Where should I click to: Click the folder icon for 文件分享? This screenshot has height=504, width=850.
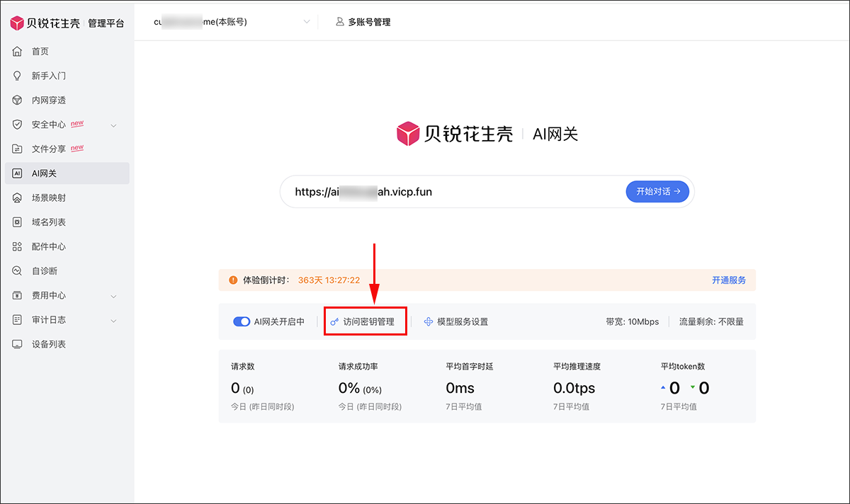pos(18,149)
